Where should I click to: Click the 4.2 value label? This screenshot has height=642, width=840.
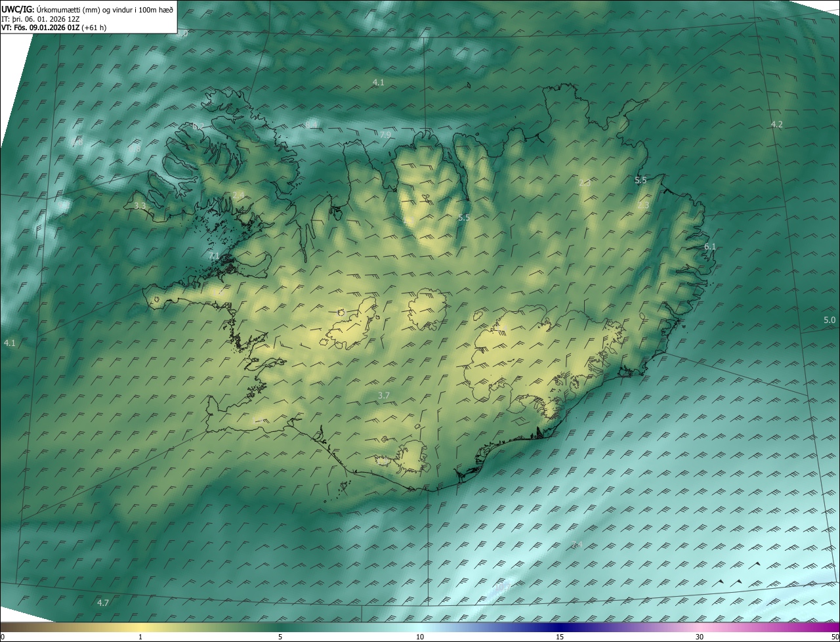[776, 124]
